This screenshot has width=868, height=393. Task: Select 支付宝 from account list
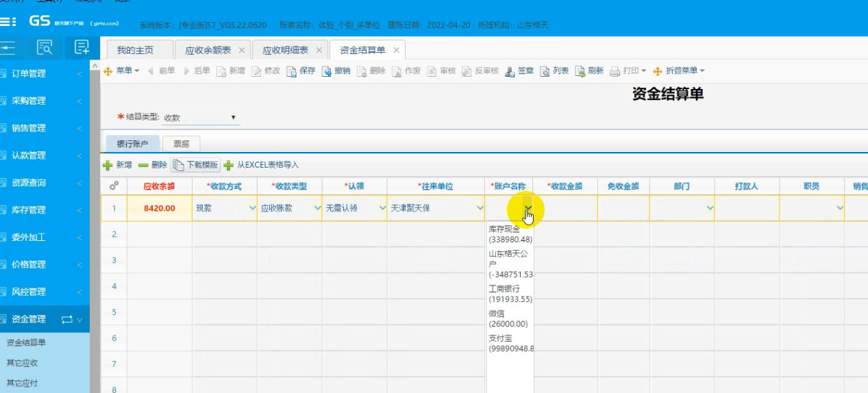point(510,343)
